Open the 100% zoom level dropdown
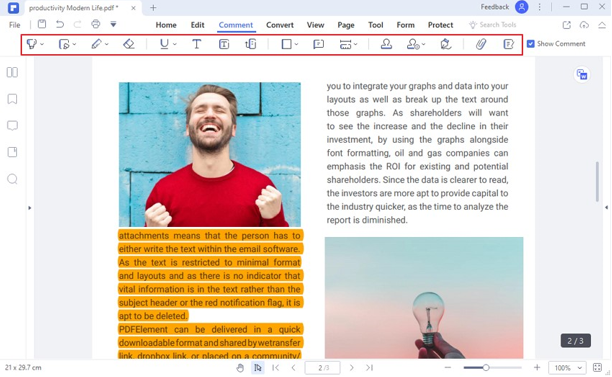Image resolution: width=612 pixels, height=377 pixels. click(567, 368)
